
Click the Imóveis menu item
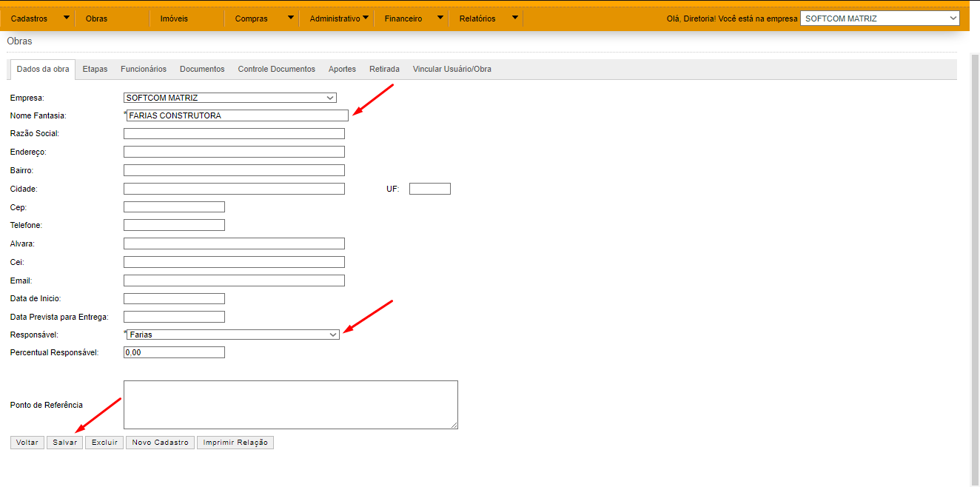point(174,19)
